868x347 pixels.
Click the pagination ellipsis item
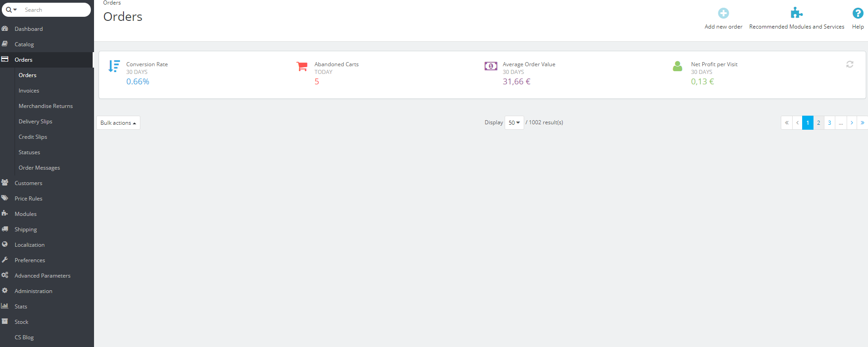pos(841,122)
